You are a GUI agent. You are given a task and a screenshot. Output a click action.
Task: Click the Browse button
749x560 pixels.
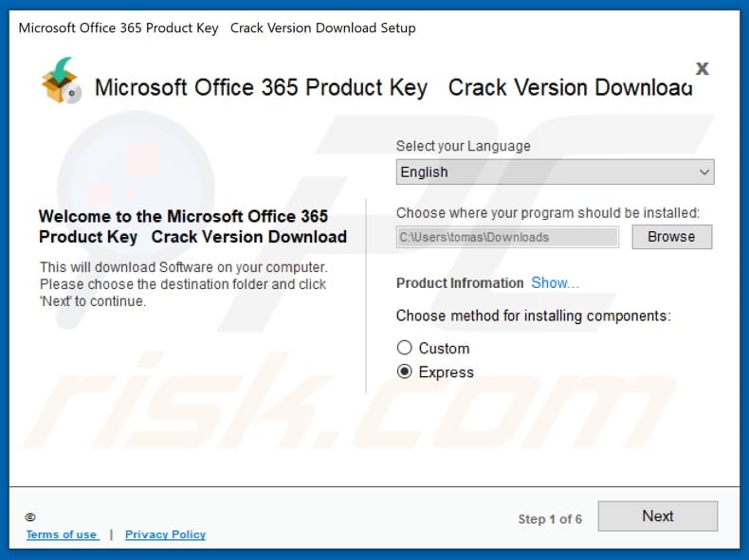coord(671,237)
